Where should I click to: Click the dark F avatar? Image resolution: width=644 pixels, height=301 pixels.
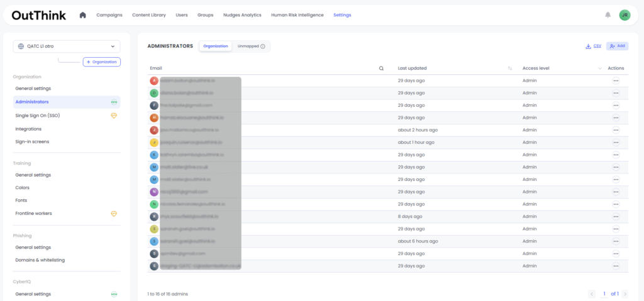pos(154,106)
